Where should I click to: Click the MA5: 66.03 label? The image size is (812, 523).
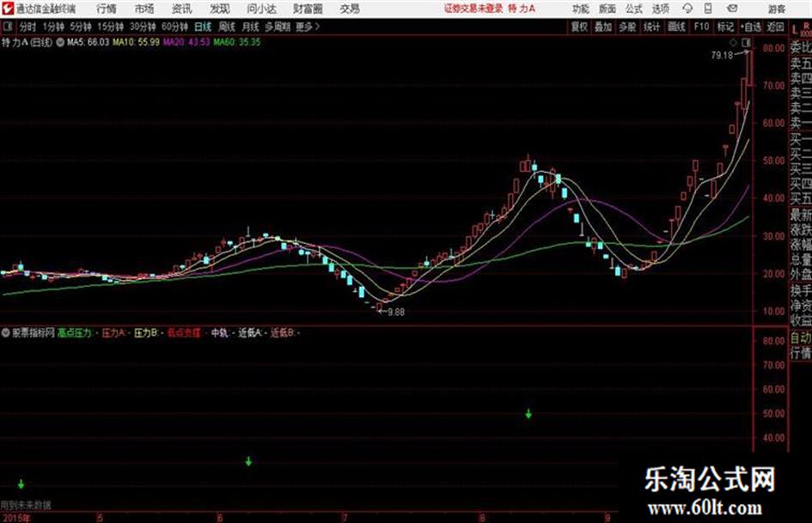click(x=88, y=42)
